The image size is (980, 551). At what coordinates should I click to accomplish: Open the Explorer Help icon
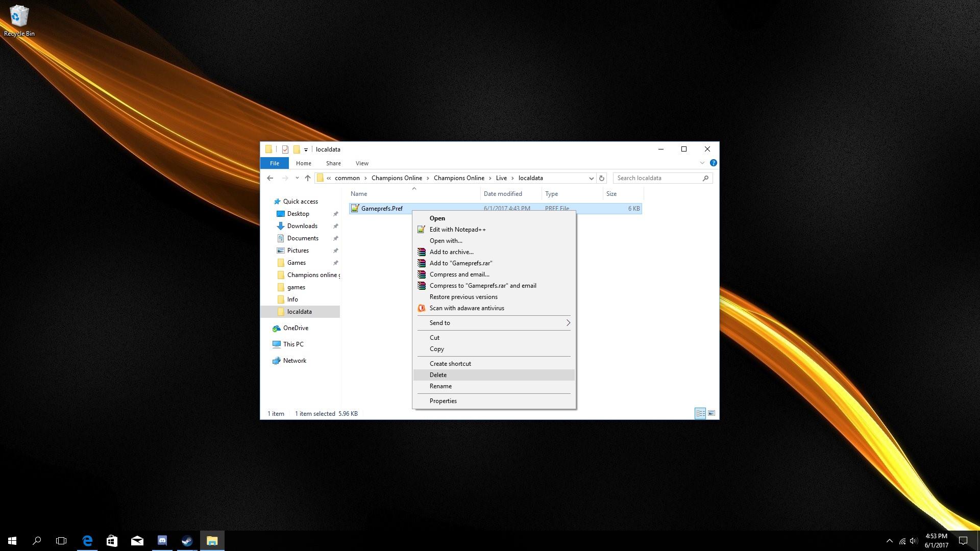[713, 163]
